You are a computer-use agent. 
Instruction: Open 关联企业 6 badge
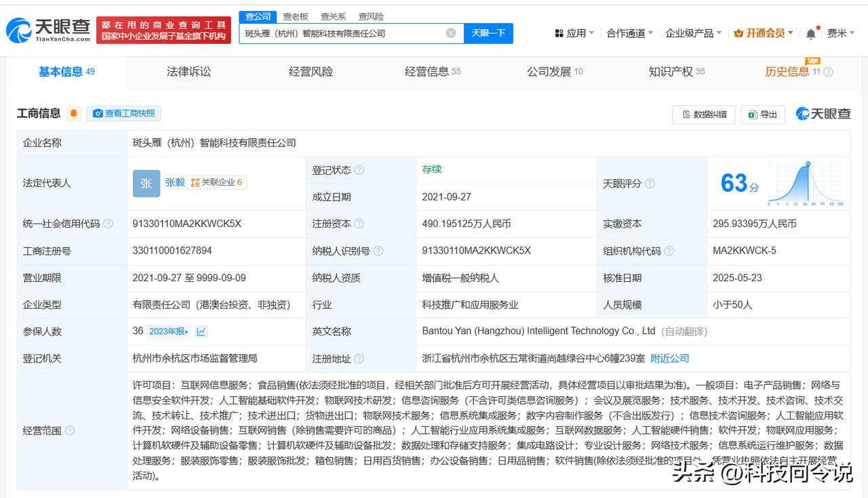pyautogui.click(x=216, y=182)
